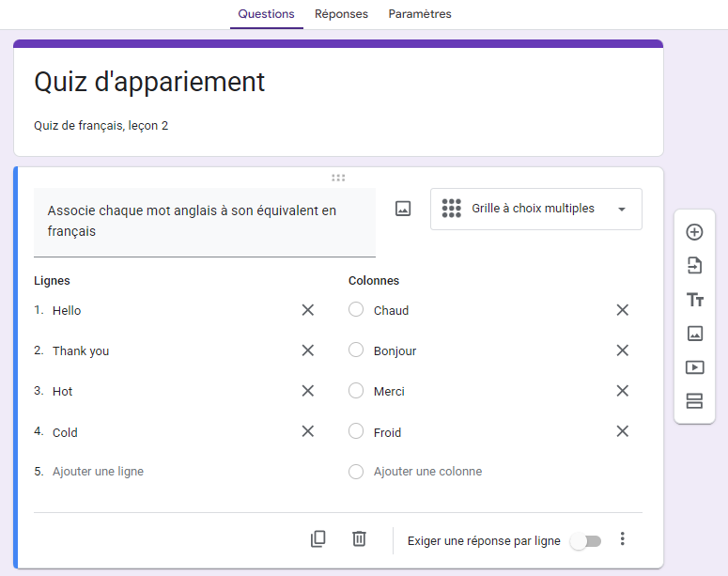Toggle Exiger une réponse par ligne
728x576 pixels.
pyautogui.click(x=585, y=541)
